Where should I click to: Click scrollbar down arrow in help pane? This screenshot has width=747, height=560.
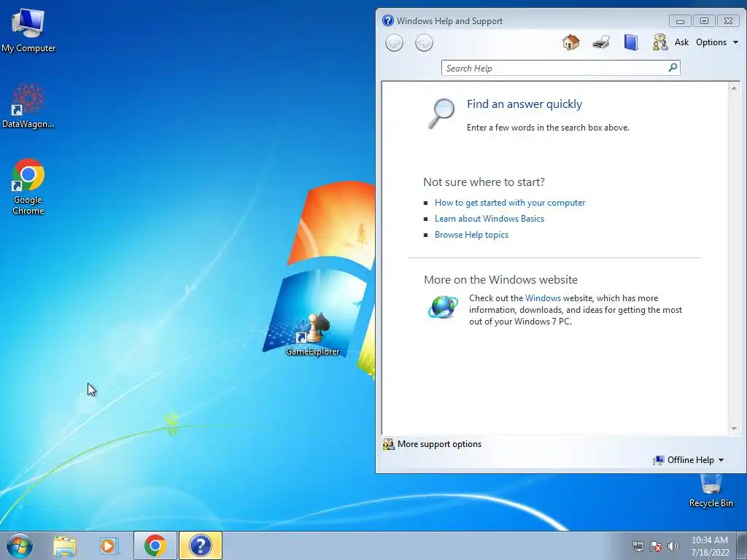coord(734,429)
